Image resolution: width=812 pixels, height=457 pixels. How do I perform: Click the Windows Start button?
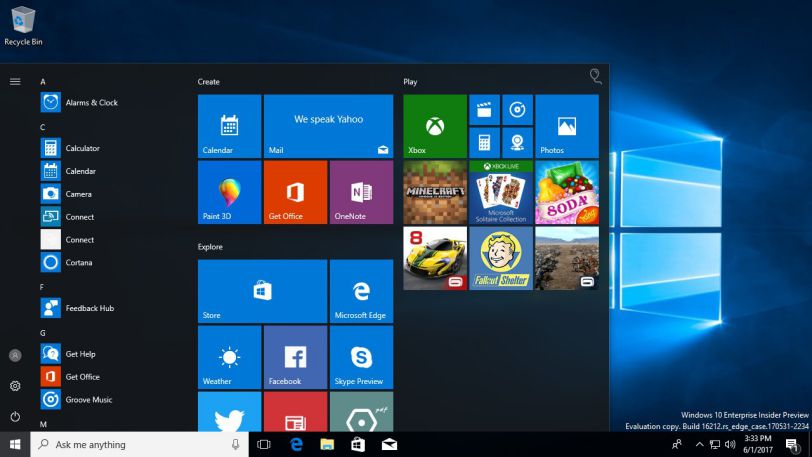15,445
